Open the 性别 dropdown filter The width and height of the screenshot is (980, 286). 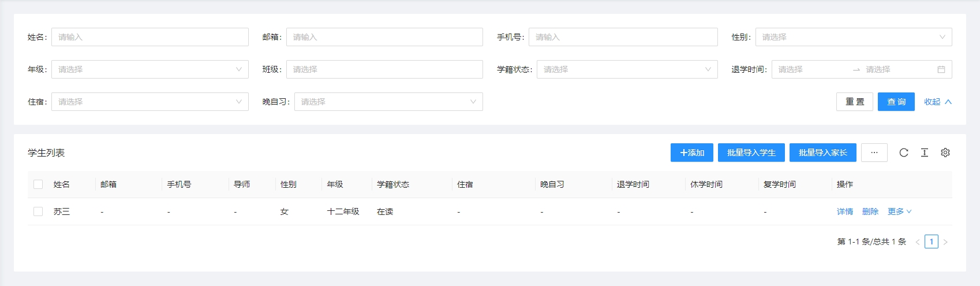[853, 37]
